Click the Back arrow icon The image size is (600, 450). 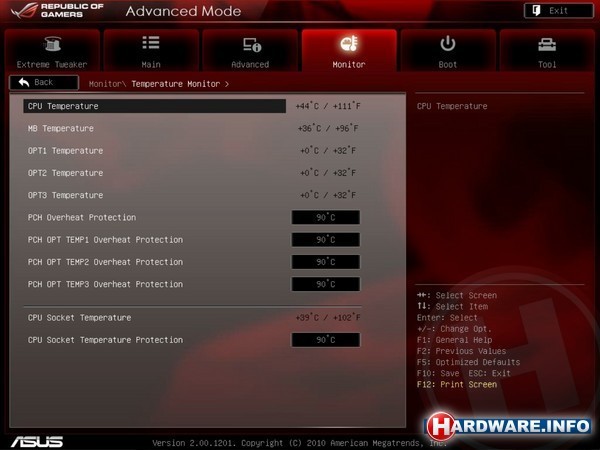click(x=24, y=82)
